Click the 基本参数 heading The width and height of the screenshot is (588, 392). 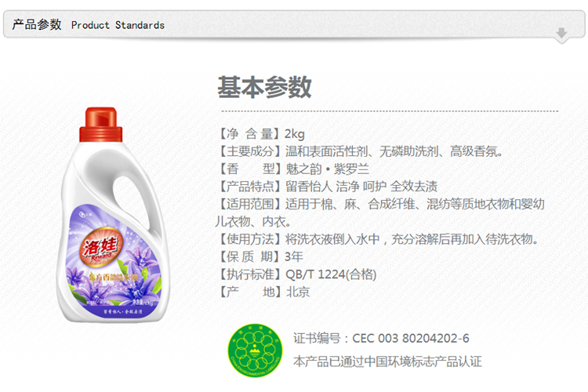[x=264, y=87]
